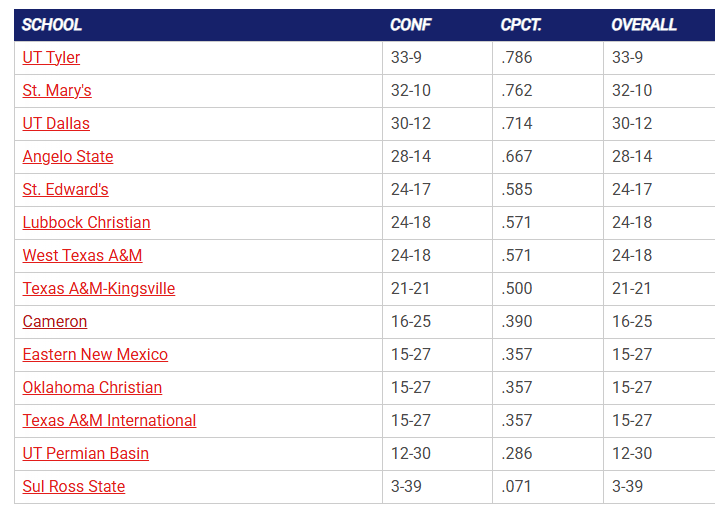This screenshot has width=715, height=505.
Task: Visit the St. Edward's link
Action: (x=66, y=190)
